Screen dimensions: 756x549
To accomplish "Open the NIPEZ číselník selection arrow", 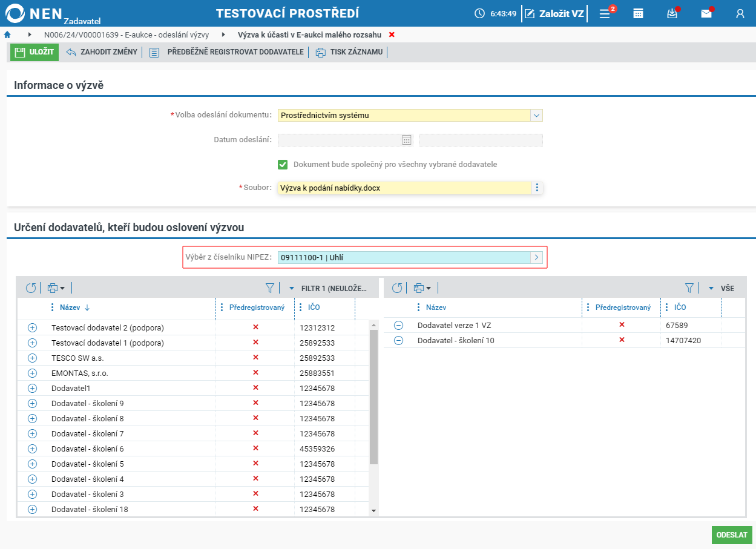I will (x=536, y=257).
